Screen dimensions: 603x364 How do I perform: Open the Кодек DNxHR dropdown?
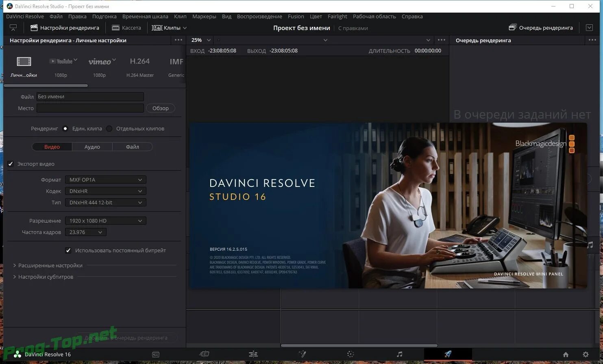coord(105,191)
